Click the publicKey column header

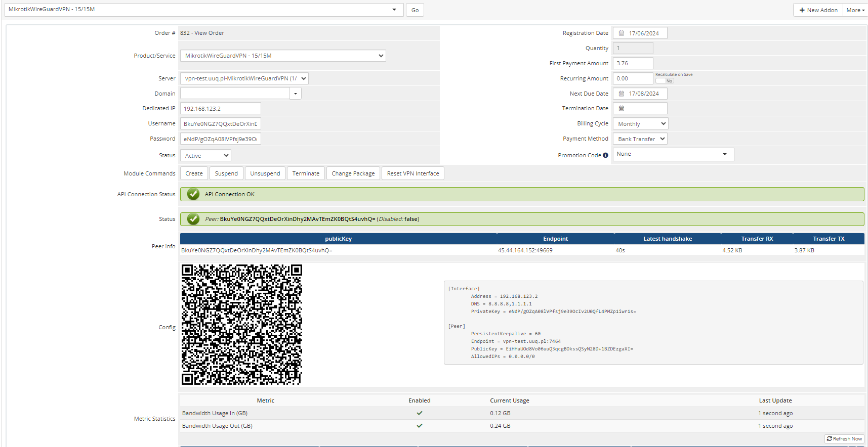[x=339, y=239]
